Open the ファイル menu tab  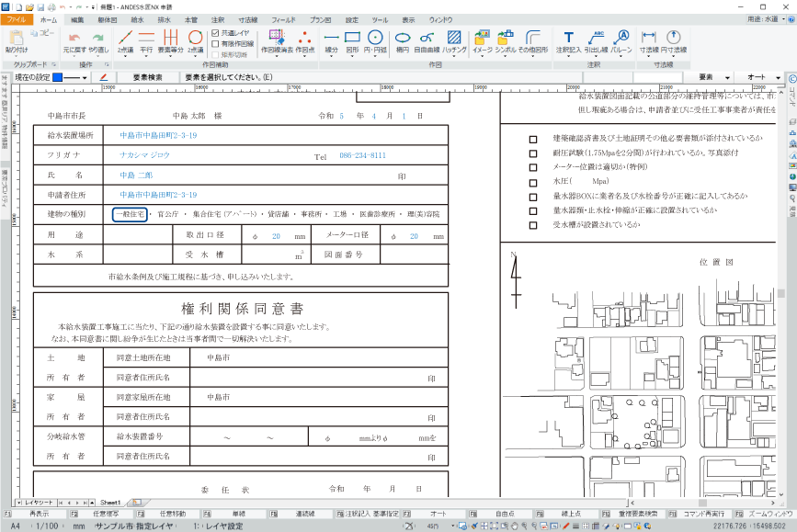(x=17, y=18)
